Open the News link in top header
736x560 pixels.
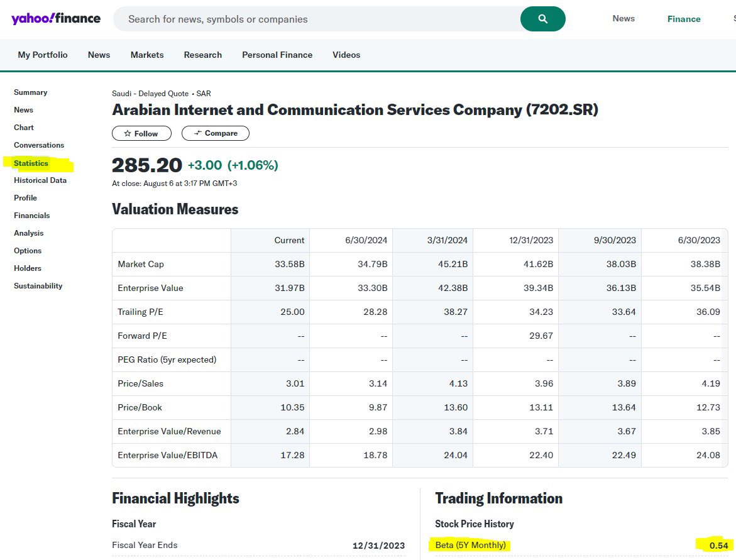coord(623,18)
